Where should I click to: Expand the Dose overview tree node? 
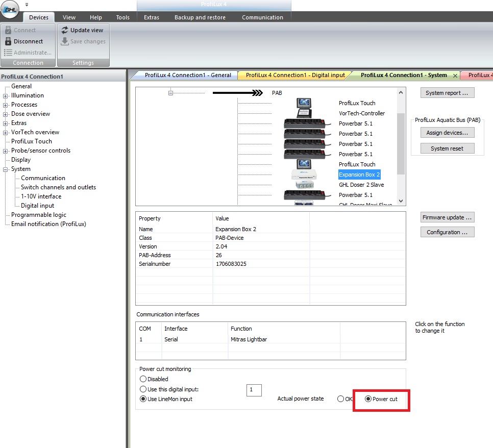5,114
